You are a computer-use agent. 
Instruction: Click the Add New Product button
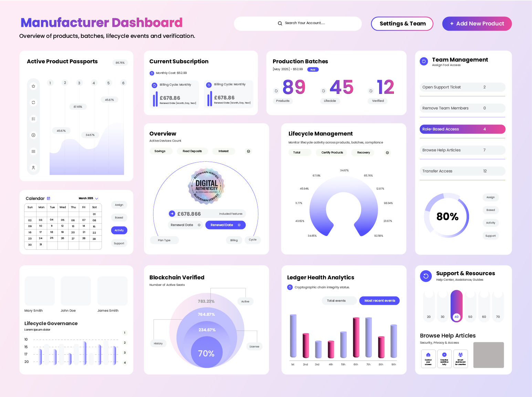tap(477, 24)
